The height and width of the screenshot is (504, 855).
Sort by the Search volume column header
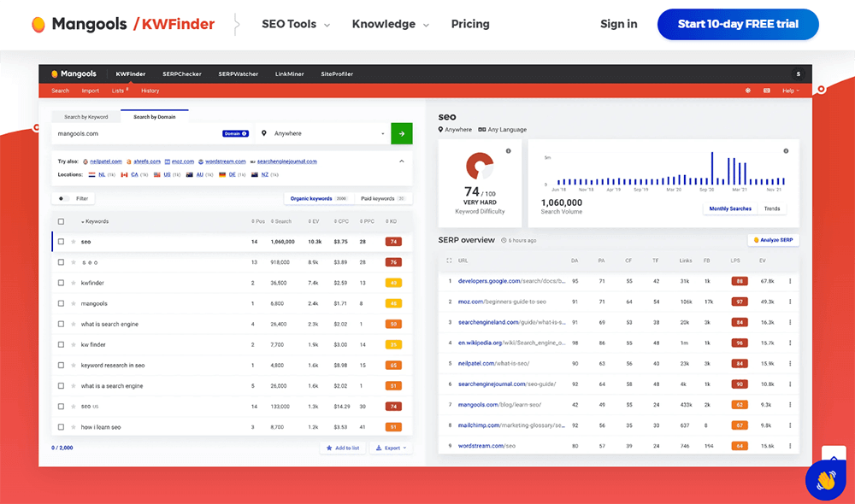(x=281, y=221)
